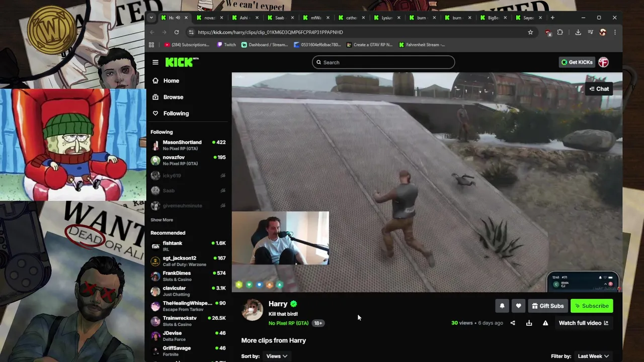The width and height of the screenshot is (644, 362).
Task: Open offline channel icky619
Action: click(188, 175)
